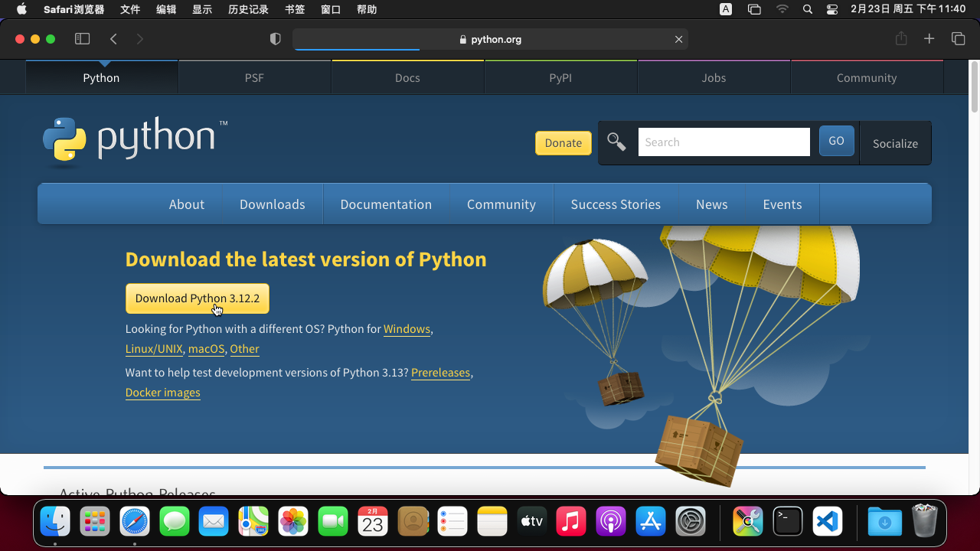The image size is (980, 551).
Task: Open the 书签 menu
Action: click(x=295, y=9)
